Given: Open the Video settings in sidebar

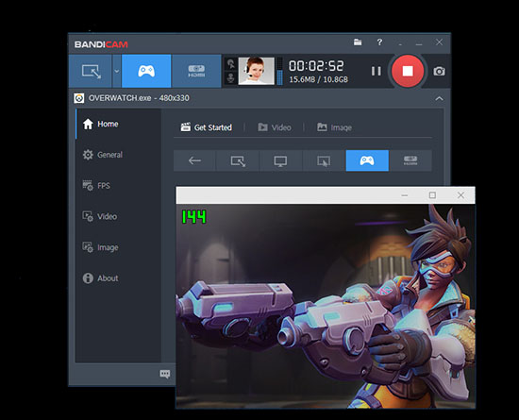Looking at the screenshot, I should (100, 216).
